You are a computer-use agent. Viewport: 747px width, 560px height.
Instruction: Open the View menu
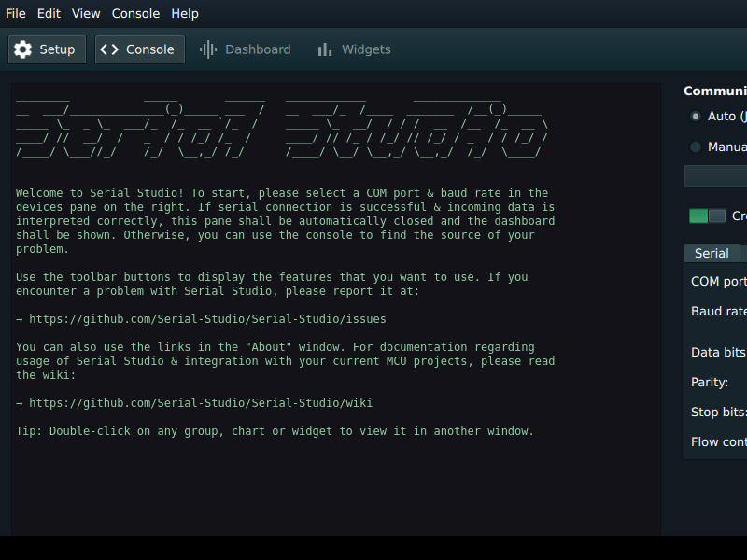pos(86,13)
